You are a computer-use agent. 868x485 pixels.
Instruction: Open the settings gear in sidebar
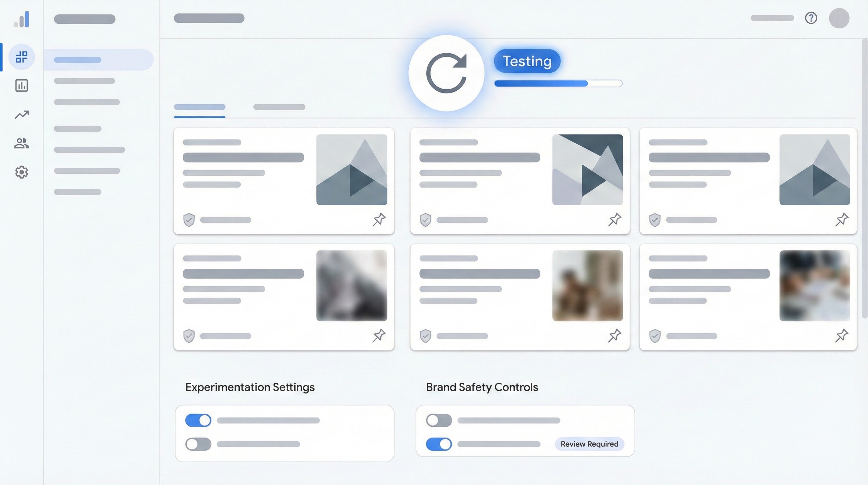click(21, 172)
